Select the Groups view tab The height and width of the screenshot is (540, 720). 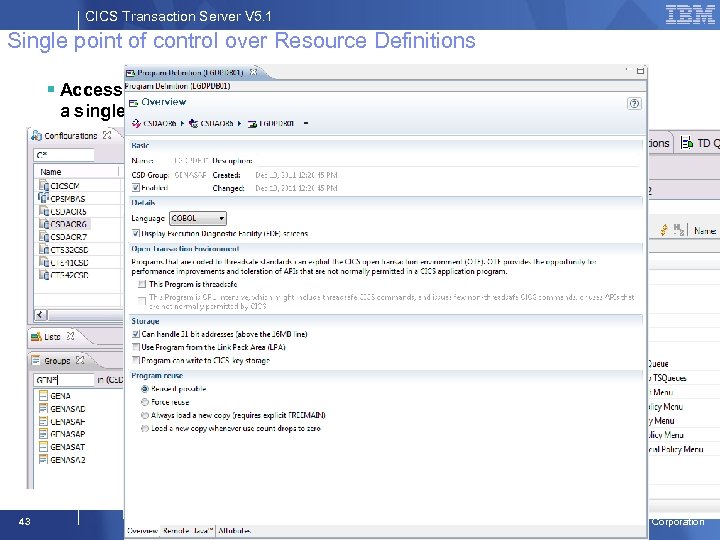tap(57, 360)
